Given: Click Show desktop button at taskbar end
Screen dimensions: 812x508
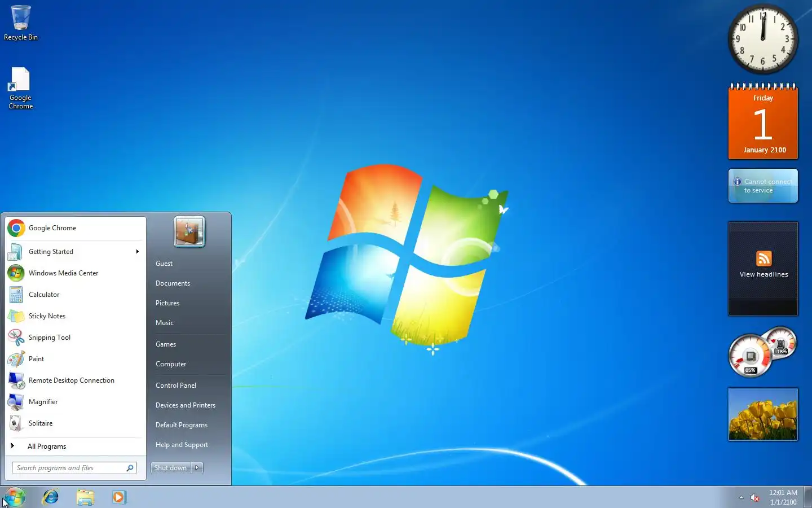Looking at the screenshot, I should point(808,497).
